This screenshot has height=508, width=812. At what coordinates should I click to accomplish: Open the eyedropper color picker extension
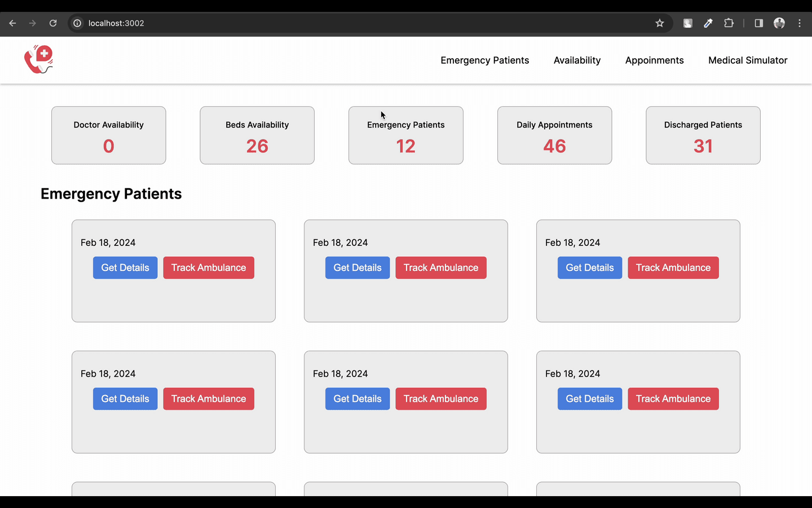(x=708, y=23)
